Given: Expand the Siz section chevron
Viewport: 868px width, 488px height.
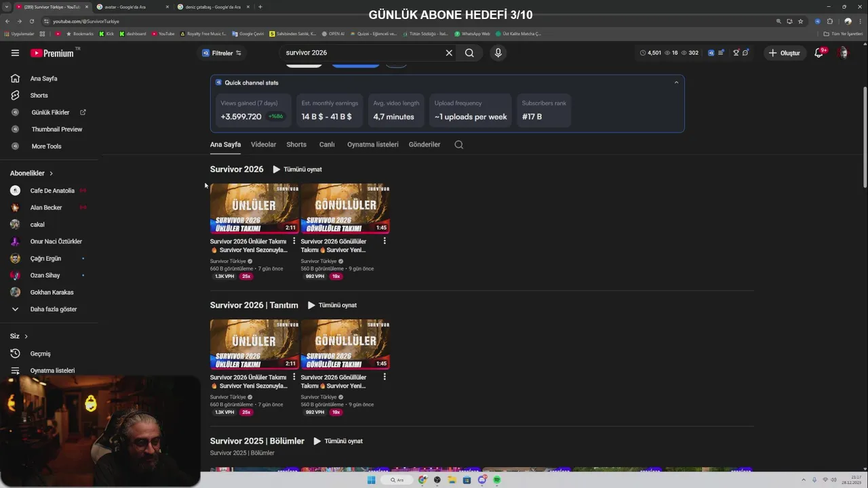Looking at the screenshot, I should click(x=26, y=336).
